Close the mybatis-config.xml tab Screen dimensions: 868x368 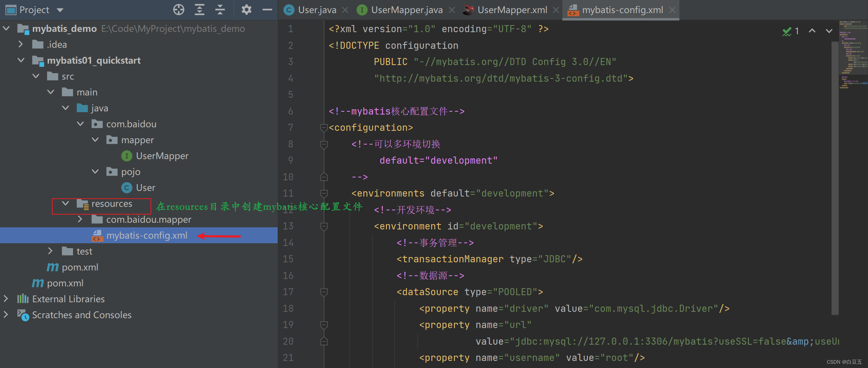(672, 10)
